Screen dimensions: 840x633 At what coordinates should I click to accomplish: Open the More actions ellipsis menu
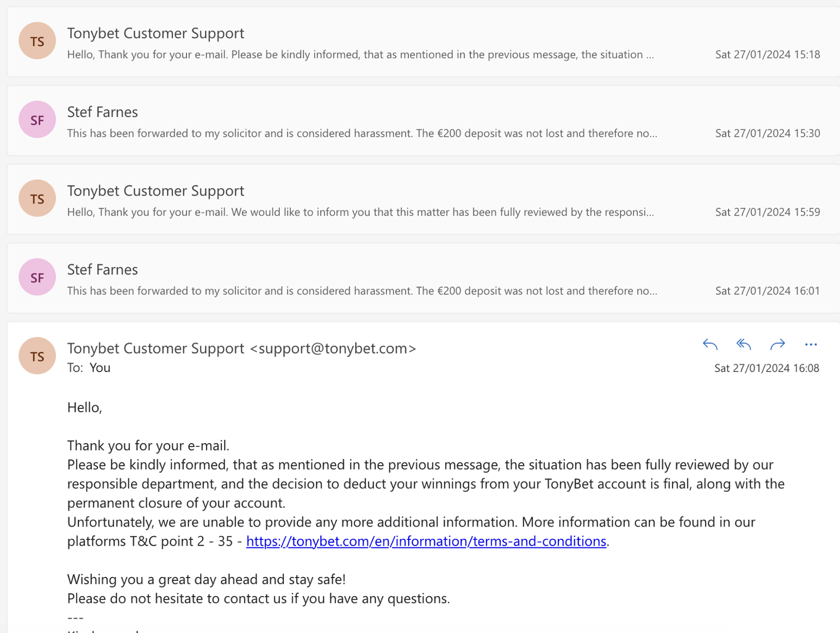click(x=811, y=345)
